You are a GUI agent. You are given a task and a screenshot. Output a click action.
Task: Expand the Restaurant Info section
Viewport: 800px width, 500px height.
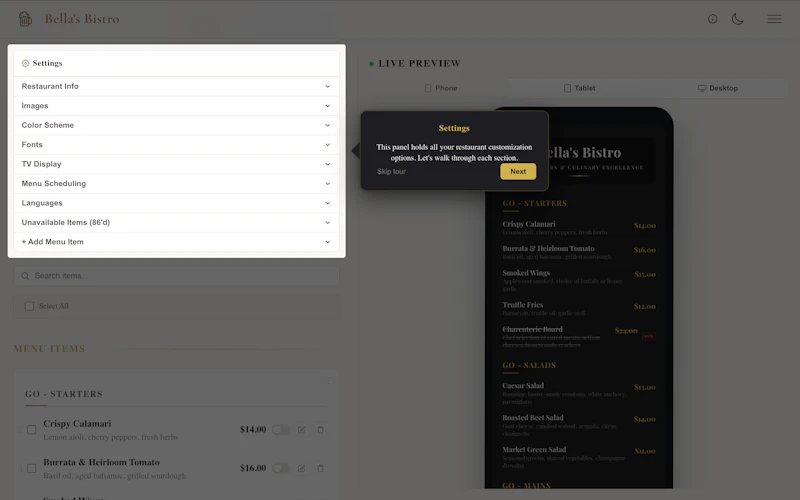tap(177, 86)
